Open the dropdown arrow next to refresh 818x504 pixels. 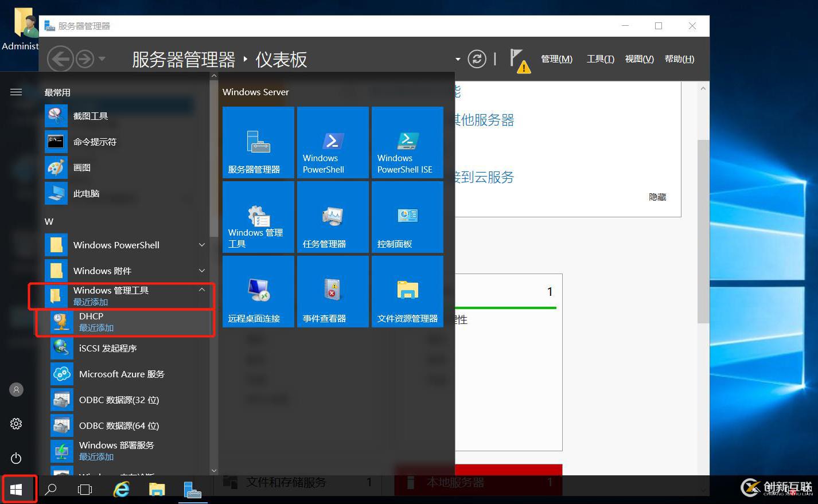point(458,59)
